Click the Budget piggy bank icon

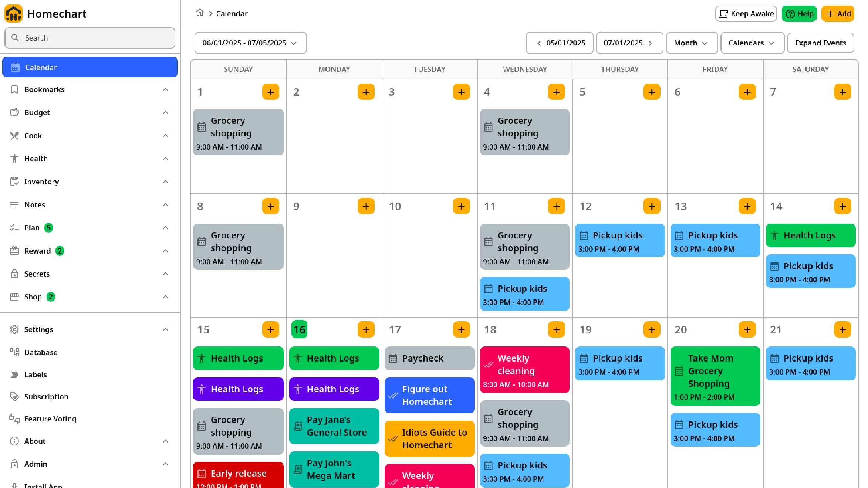coord(14,113)
